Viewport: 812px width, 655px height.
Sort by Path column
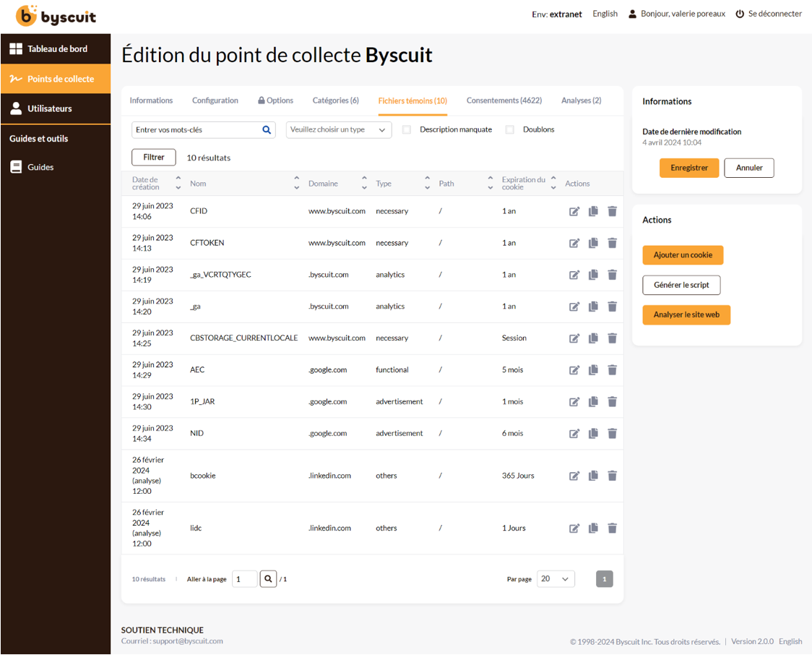(x=491, y=183)
